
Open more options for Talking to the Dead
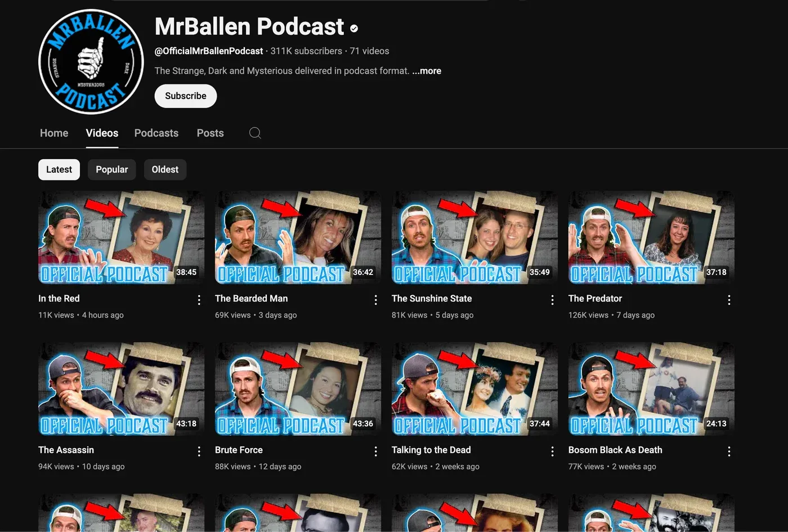tap(553, 451)
